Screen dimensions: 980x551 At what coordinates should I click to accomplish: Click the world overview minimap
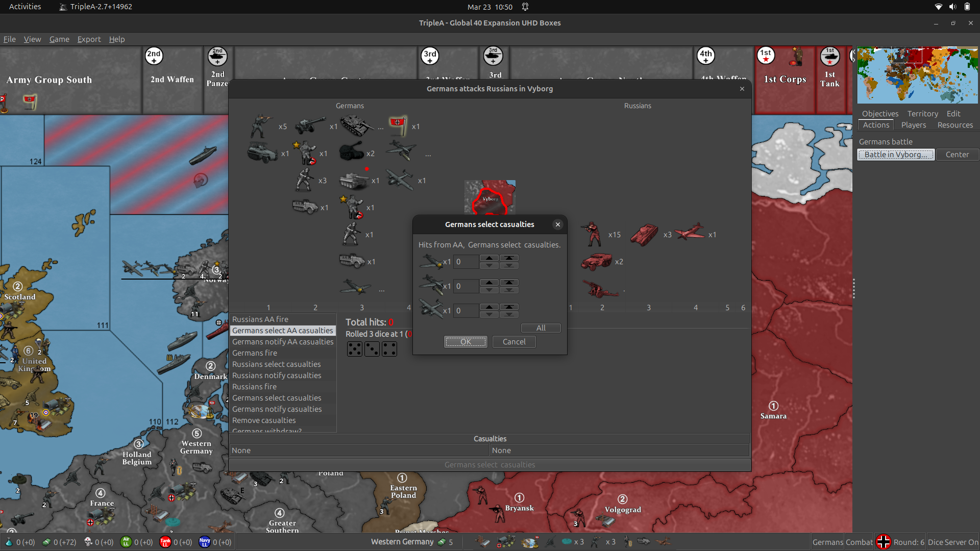916,75
